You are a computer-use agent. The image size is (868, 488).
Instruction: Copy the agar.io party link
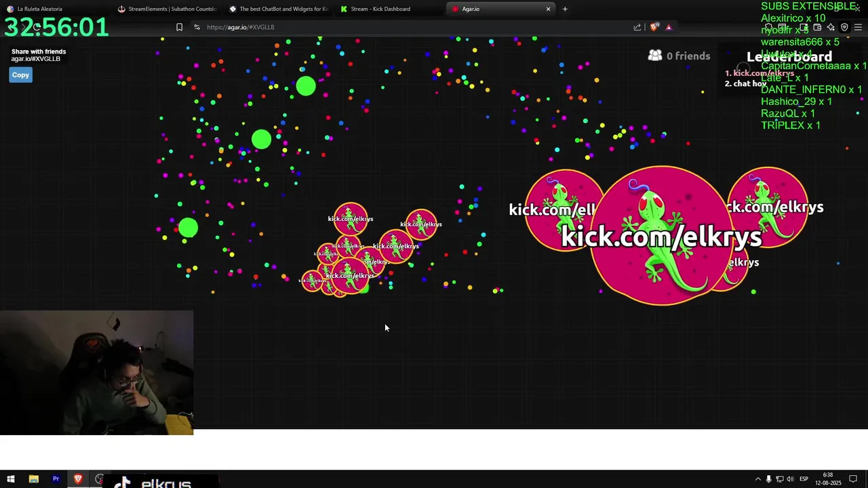pyautogui.click(x=20, y=75)
